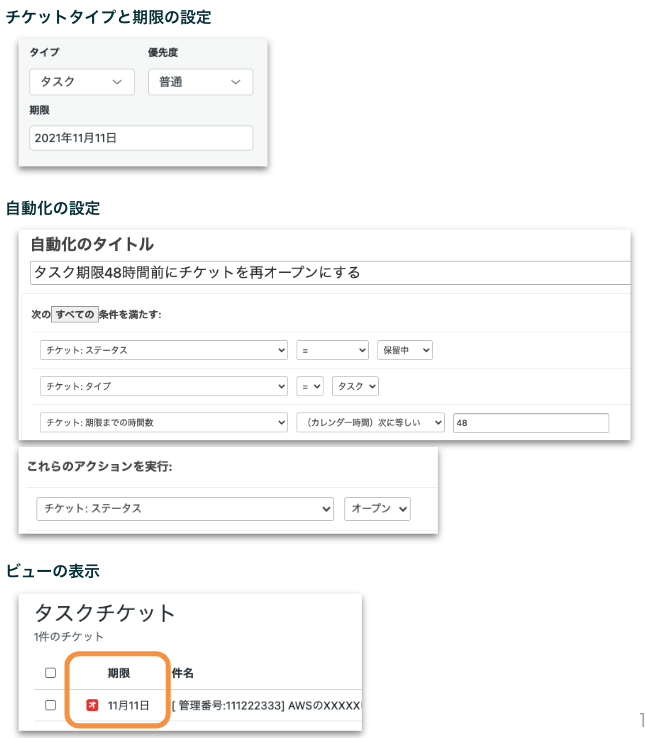Image resolution: width=646 pixels, height=738 pixels.
Task: Click the hours field containing 48
Action: 530,423
